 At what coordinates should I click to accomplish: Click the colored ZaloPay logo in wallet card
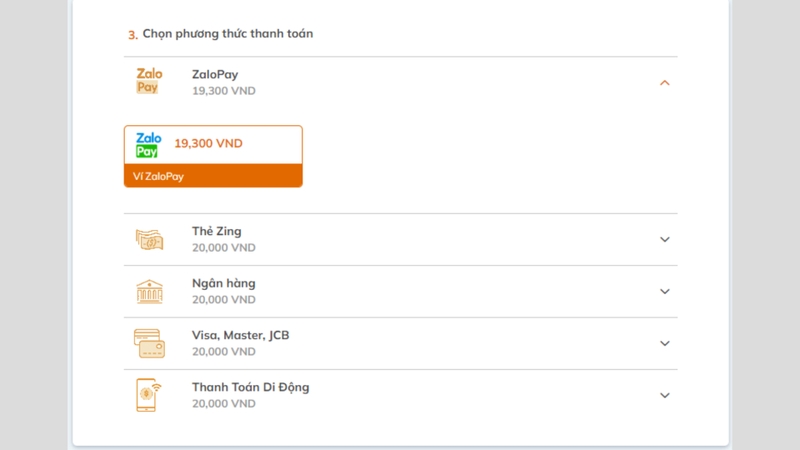148,145
